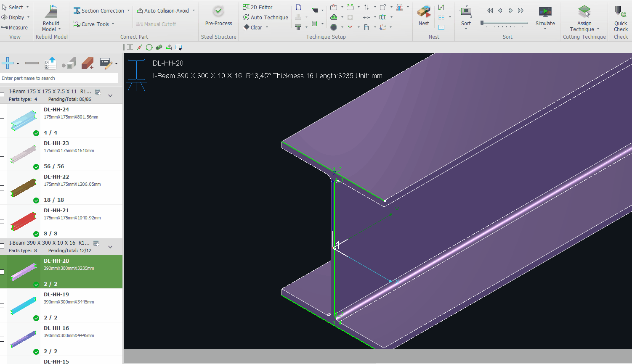Open the Display menu
Screen dimensions: 632x364
click(16, 17)
